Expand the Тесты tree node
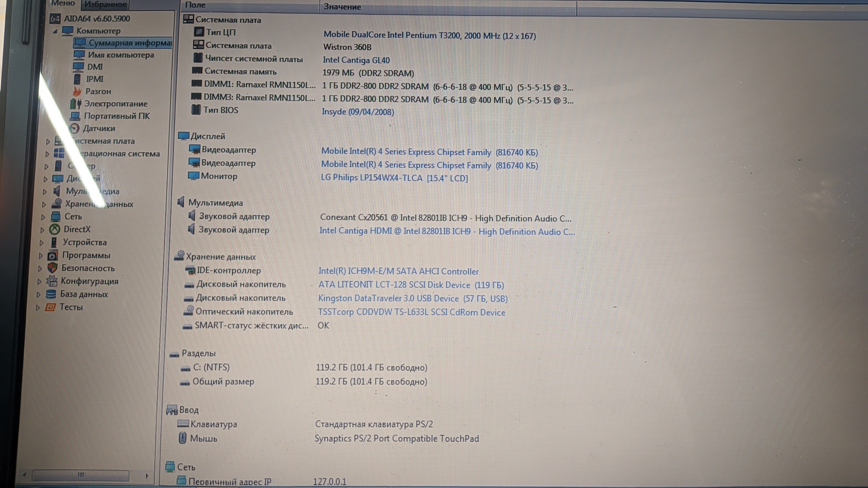The image size is (868, 488). pos(38,308)
